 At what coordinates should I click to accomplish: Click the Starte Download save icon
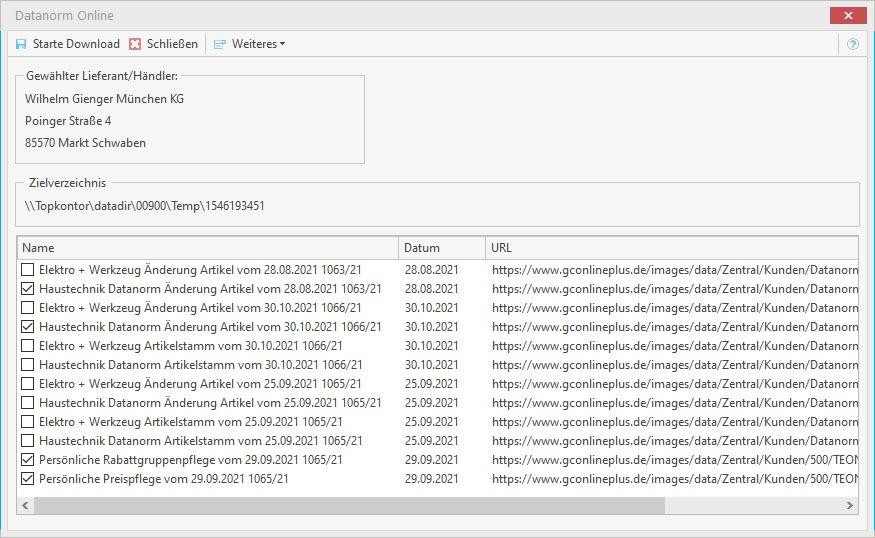[21, 44]
